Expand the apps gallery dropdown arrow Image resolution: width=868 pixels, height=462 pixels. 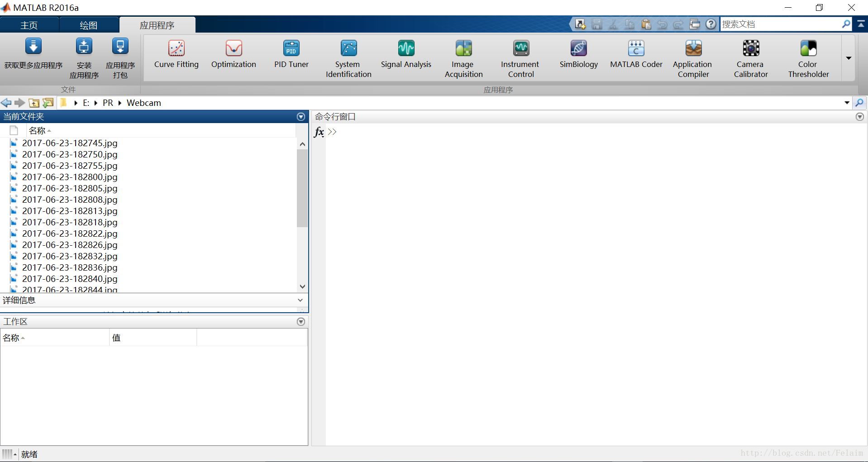[x=849, y=58]
